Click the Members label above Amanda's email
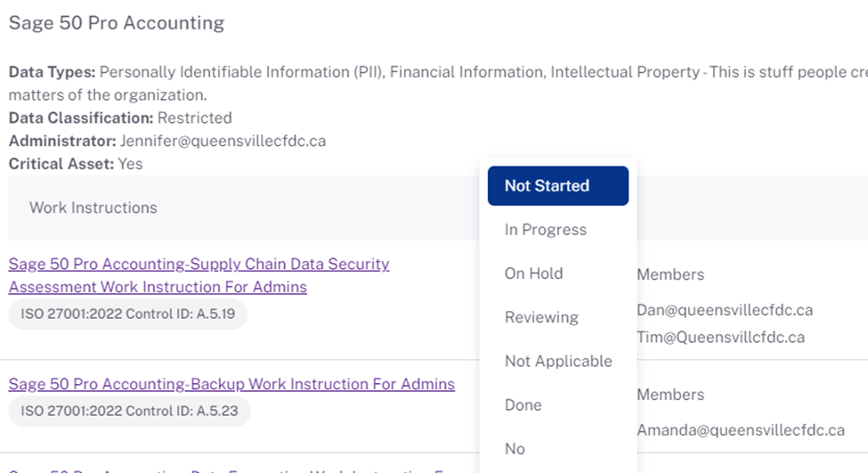This screenshot has height=473, width=868. [x=670, y=395]
